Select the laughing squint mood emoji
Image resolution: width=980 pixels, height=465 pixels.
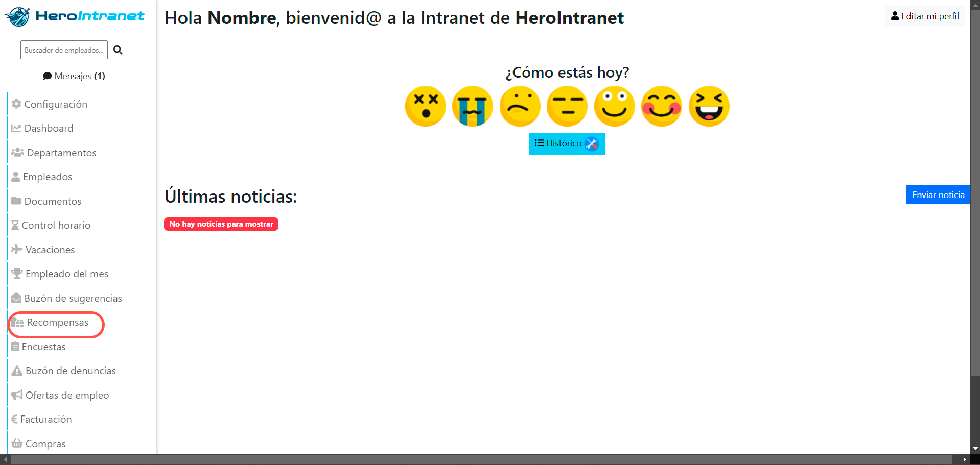[x=709, y=106]
